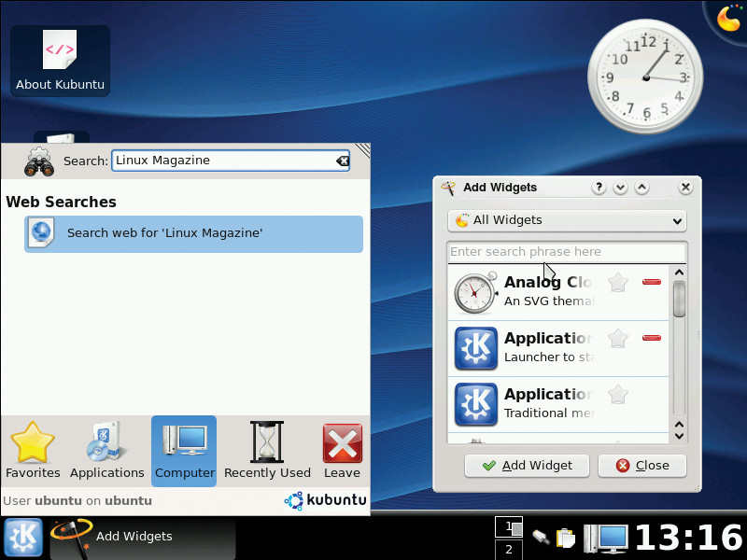Viewport: 747px width, 560px height.
Task: Click the computer monitor tray icon
Action: (606, 539)
